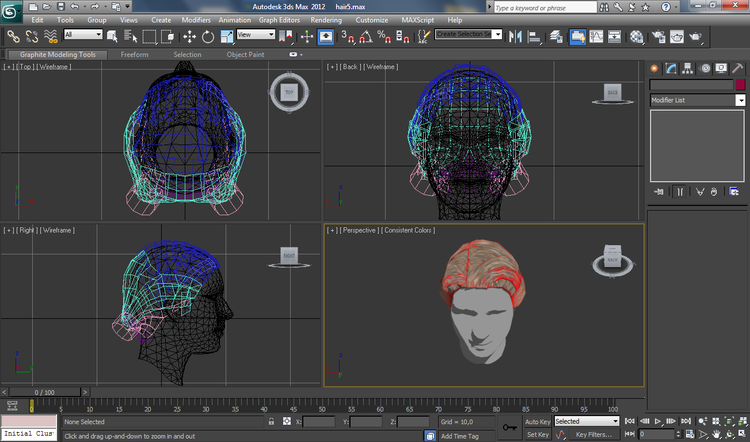This screenshot has height=442, width=750.
Task: Open the All selection filter dropdown
Action: [83, 34]
